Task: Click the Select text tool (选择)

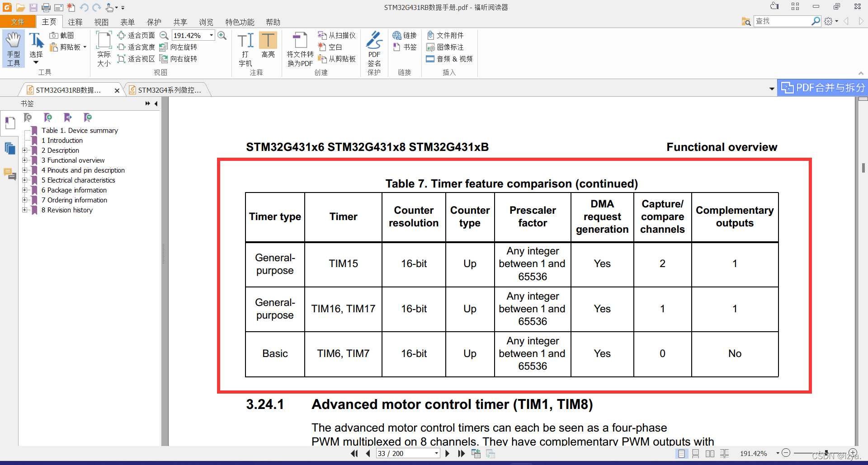Action: tap(36, 47)
